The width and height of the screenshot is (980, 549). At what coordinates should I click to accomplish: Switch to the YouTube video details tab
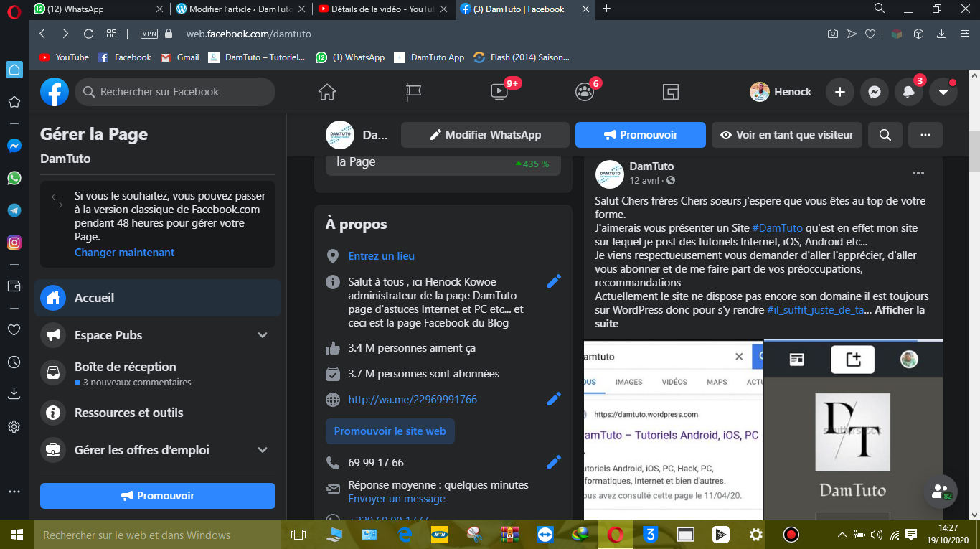tap(383, 9)
